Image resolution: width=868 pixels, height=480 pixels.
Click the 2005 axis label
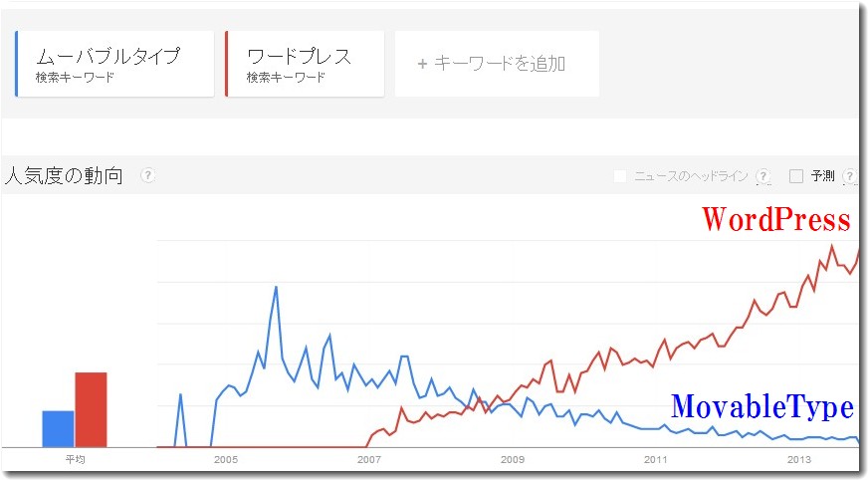226,459
